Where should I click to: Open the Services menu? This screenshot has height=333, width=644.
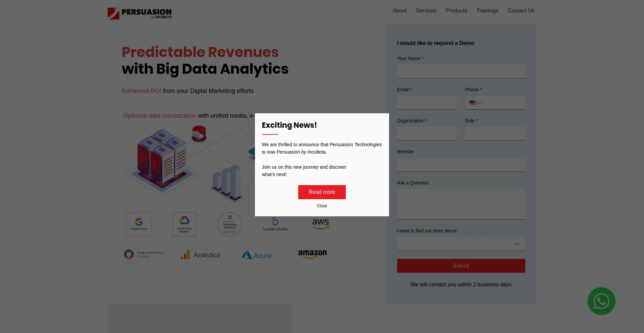coord(426,11)
